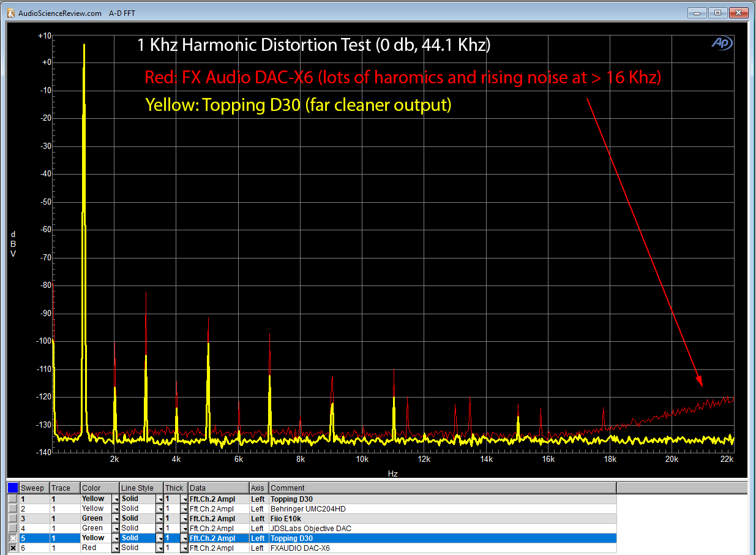Click the 1 Khz Harmonic Distortion Test title text
Screen dimensions: 756x555
tap(313, 45)
